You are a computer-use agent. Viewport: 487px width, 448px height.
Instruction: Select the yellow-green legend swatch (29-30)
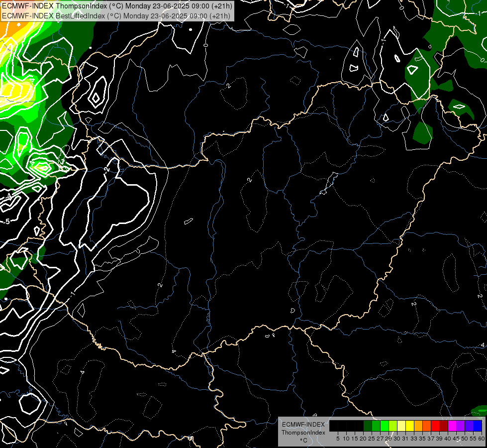393,426
